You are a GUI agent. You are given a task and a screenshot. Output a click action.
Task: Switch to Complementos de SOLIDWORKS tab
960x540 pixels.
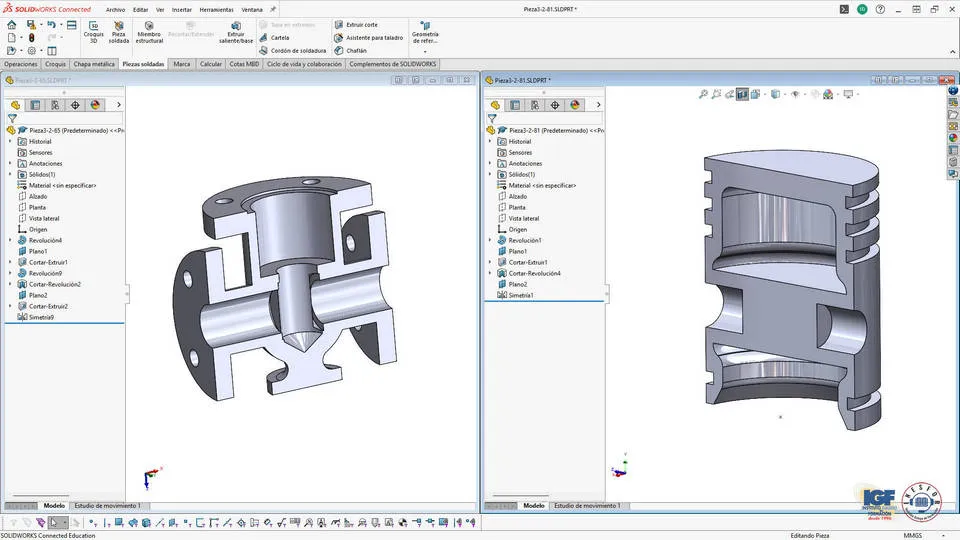pyautogui.click(x=392, y=64)
